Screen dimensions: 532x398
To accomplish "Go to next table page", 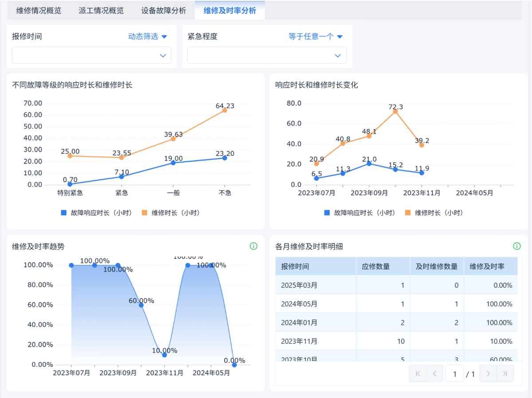I will (x=488, y=374).
